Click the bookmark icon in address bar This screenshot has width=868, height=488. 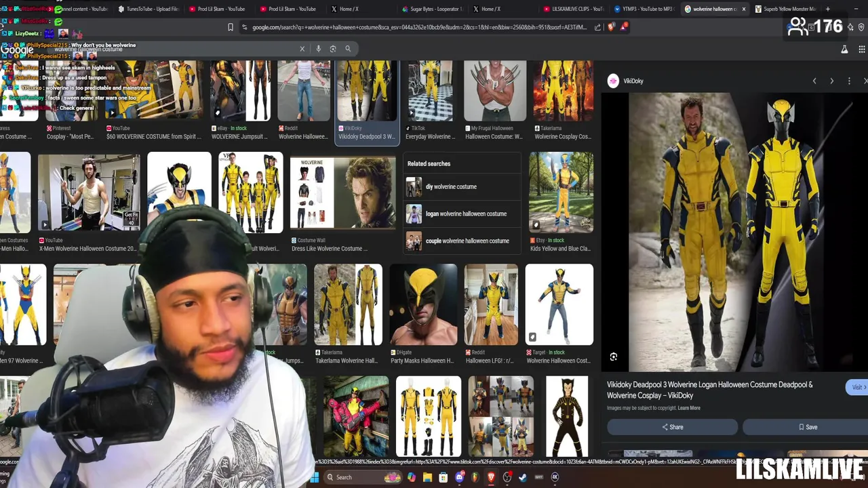coord(231,27)
